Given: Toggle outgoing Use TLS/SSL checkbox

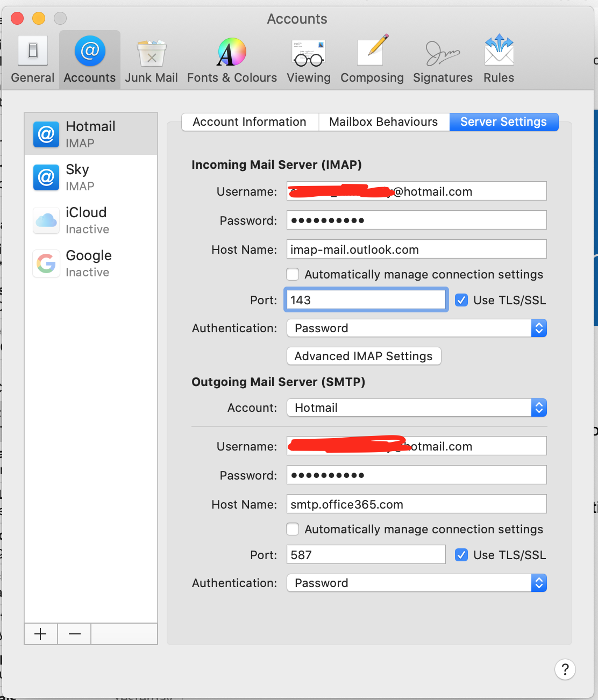Looking at the screenshot, I should point(461,555).
